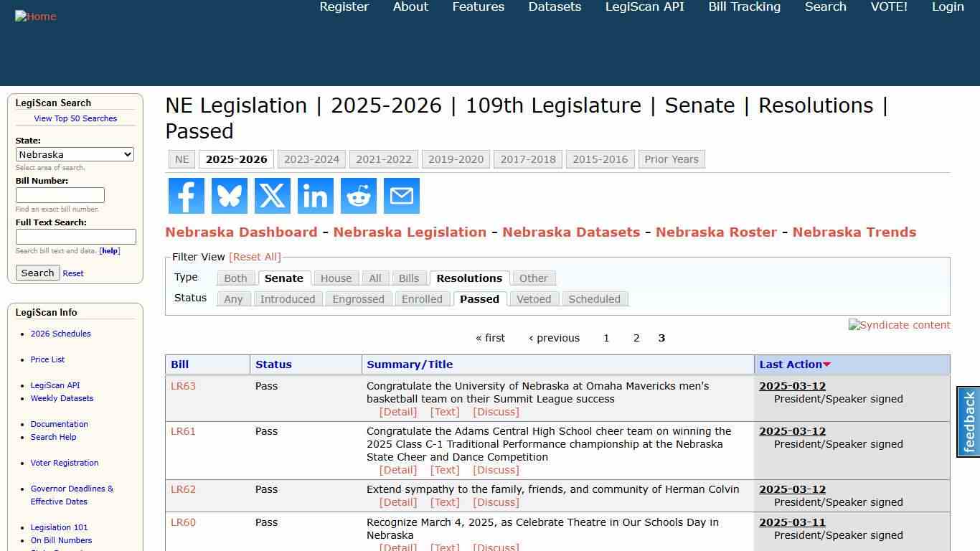The image size is (980, 551).
Task: Share the page on LinkedIn
Action: point(315,195)
